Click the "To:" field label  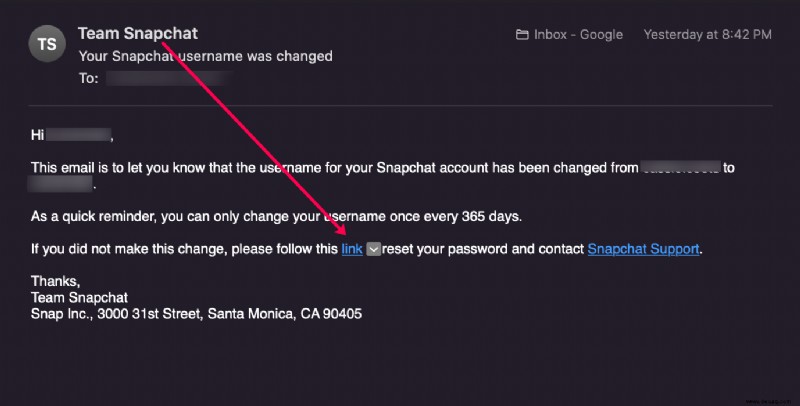(88, 78)
